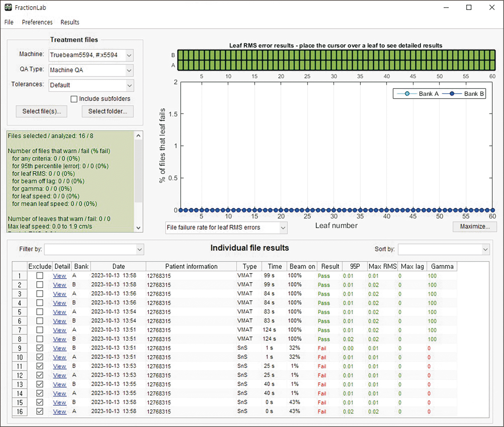Click the Date column header
This screenshot has height=427, width=504.
(x=119, y=266)
